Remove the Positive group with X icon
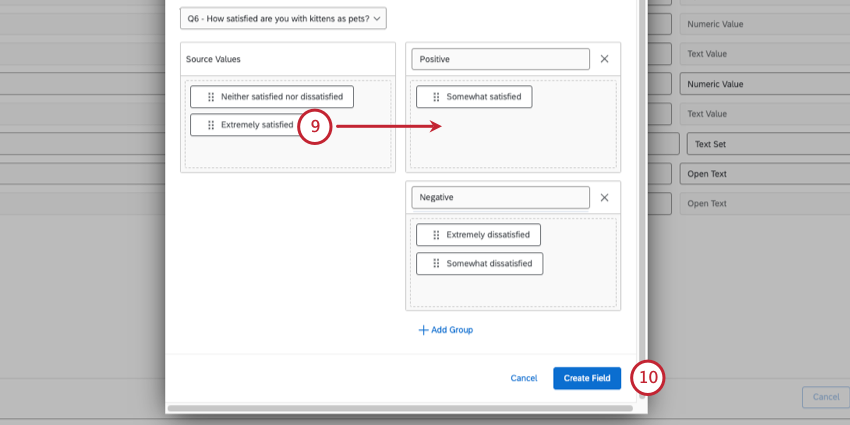Image resolution: width=850 pixels, height=425 pixels. [604, 59]
